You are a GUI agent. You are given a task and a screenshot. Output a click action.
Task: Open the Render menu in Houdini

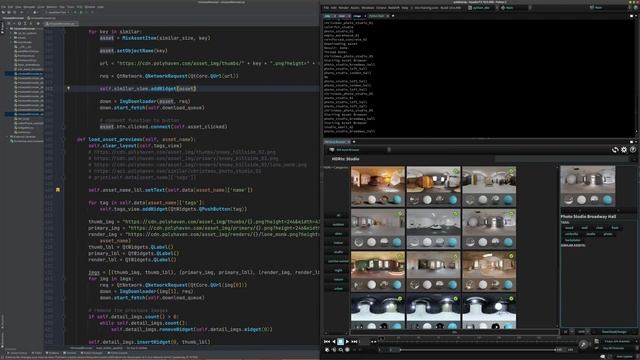[x=344, y=8]
